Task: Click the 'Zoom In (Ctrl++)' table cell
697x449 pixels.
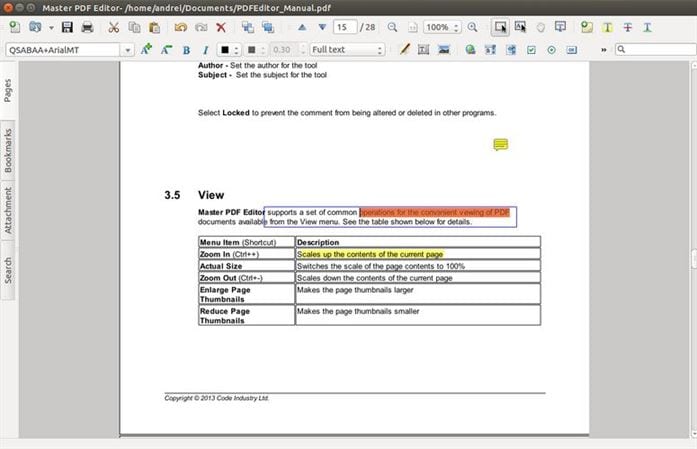Action: (246, 254)
